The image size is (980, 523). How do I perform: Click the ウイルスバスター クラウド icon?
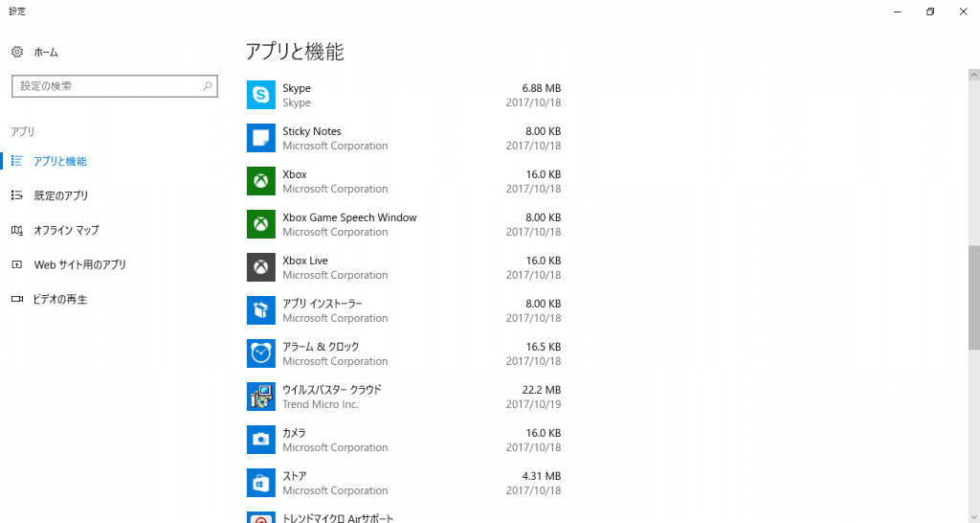261,397
